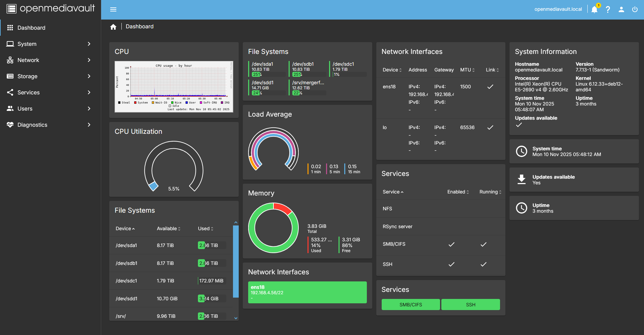Screen dimensions: 644x335
Task: Click the ens18 green interface tile
Action: pyautogui.click(x=308, y=292)
